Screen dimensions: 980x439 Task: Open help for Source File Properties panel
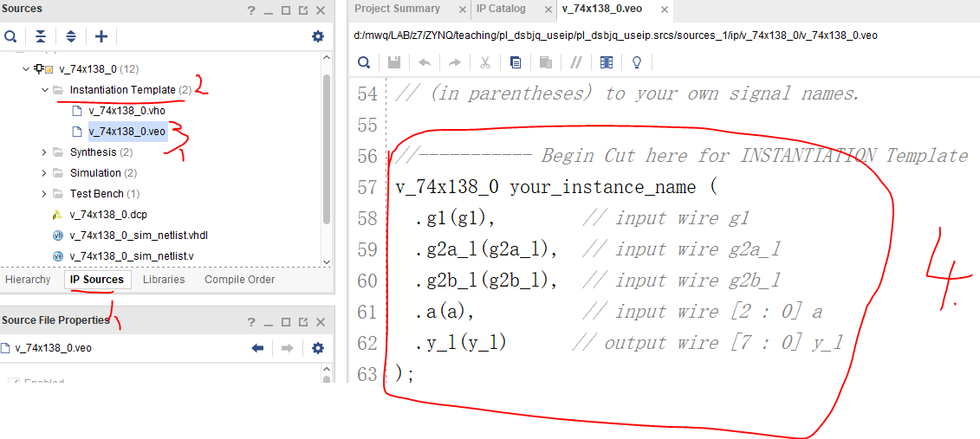(251, 321)
